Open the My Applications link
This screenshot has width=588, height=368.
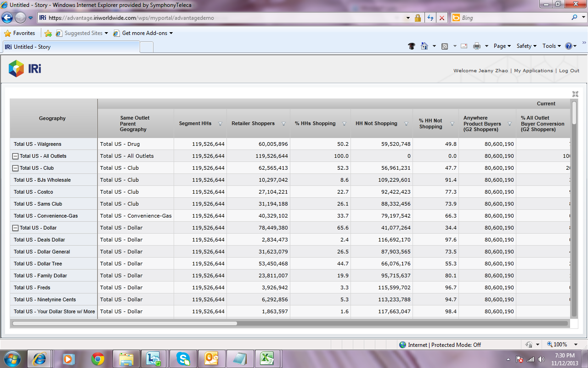[x=533, y=71]
